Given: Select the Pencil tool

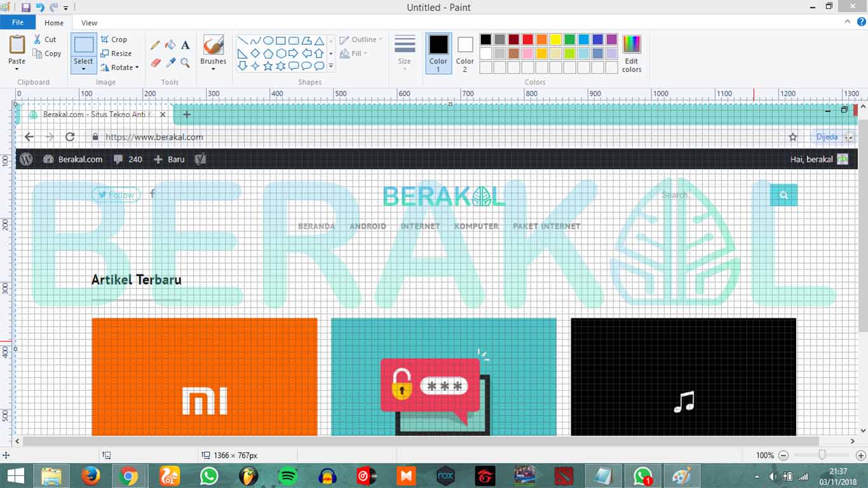Looking at the screenshot, I should click(155, 45).
